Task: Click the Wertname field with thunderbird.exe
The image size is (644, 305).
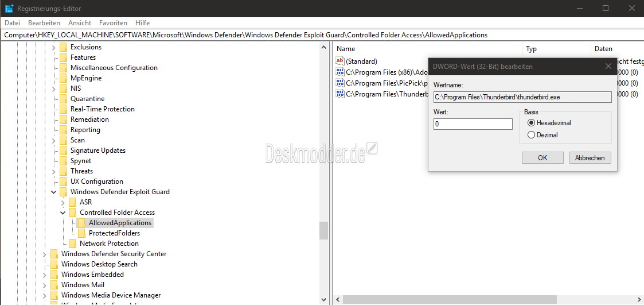Action: tap(522, 97)
